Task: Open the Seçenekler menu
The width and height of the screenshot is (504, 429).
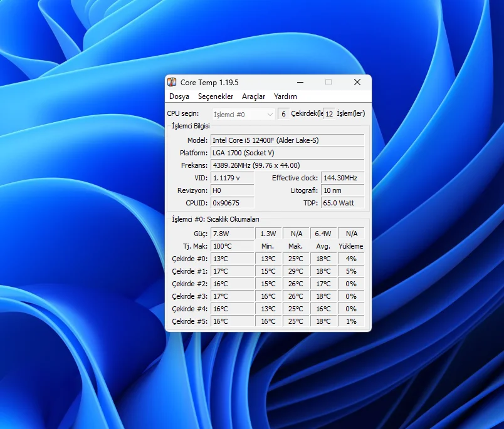Action: (216, 96)
